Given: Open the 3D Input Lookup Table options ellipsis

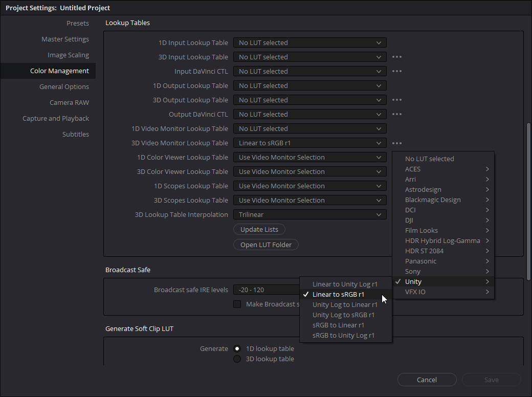Looking at the screenshot, I should click(x=396, y=57).
